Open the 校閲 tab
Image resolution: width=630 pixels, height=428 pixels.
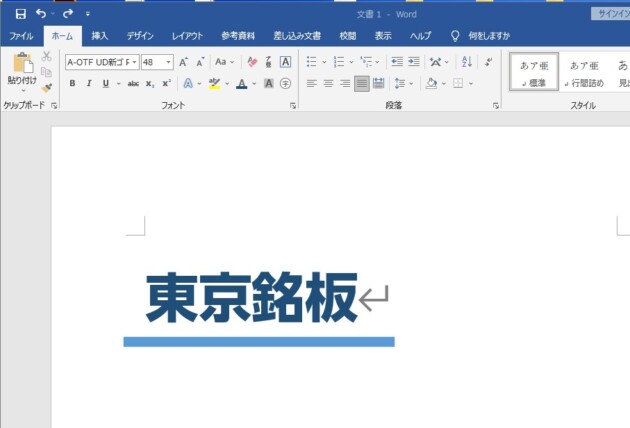[x=348, y=36]
